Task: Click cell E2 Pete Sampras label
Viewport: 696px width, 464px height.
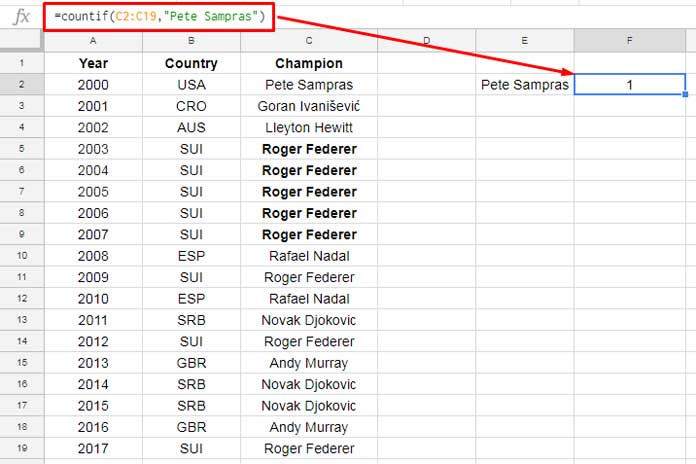Action: [525, 84]
